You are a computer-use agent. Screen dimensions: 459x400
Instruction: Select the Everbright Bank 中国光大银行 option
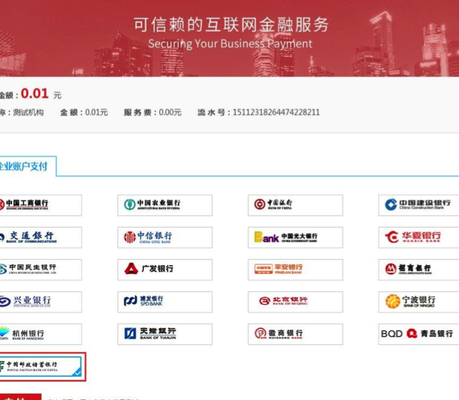click(295, 237)
